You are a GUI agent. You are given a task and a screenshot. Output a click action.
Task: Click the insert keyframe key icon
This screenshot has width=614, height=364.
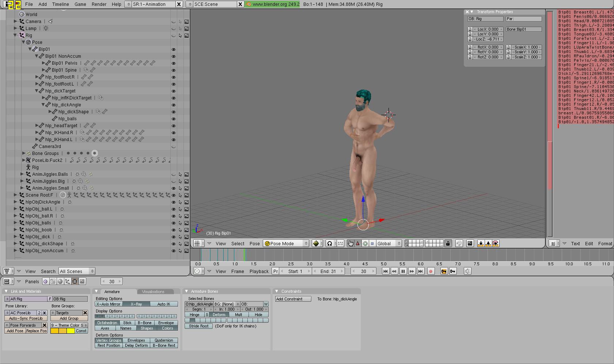(x=444, y=271)
